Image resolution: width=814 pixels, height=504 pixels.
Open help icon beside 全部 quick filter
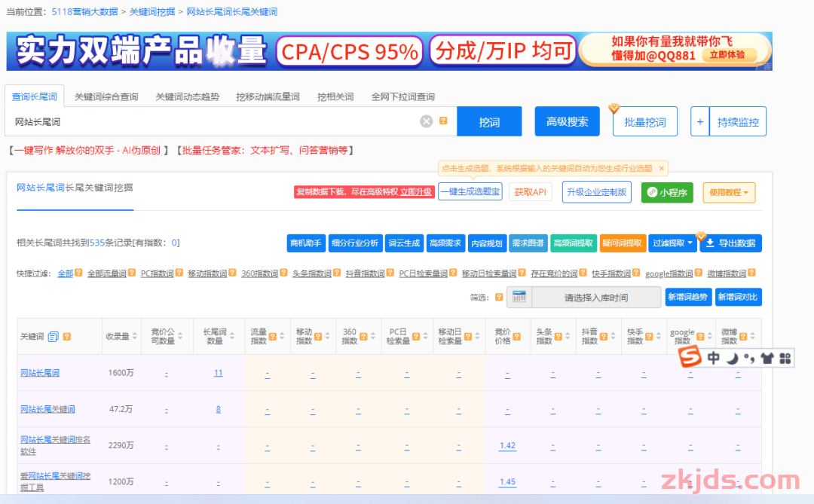pyautogui.click(x=78, y=273)
